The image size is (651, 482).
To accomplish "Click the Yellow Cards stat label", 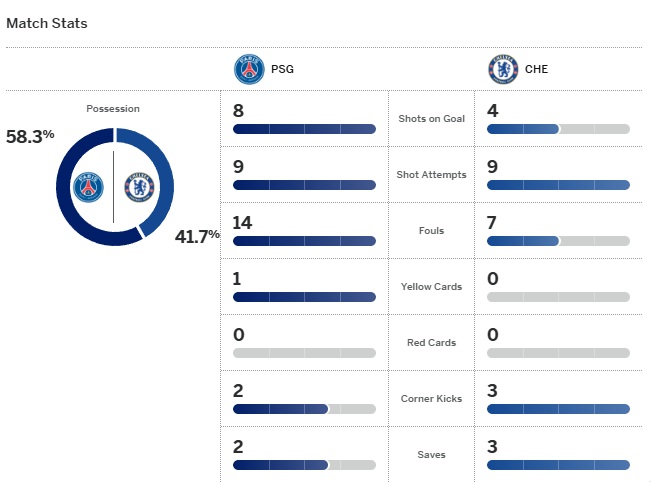I will (432, 286).
